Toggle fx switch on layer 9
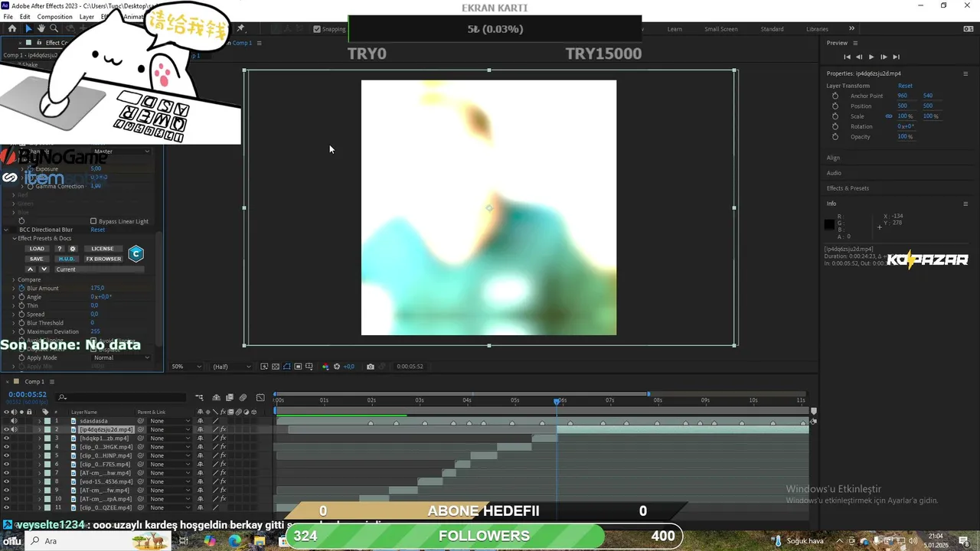Screen dimensions: 980x551 (x=223, y=491)
